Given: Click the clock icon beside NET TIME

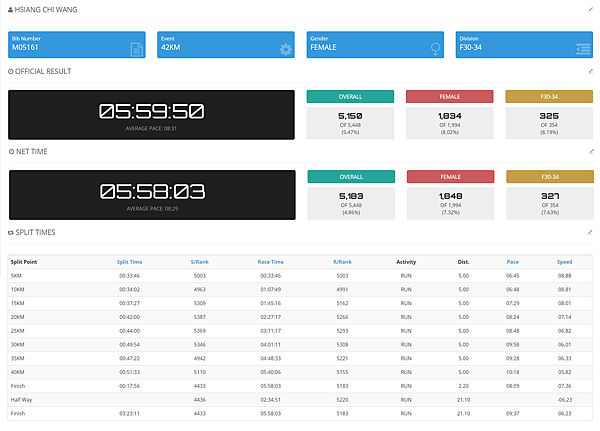Looking at the screenshot, I should [11, 152].
